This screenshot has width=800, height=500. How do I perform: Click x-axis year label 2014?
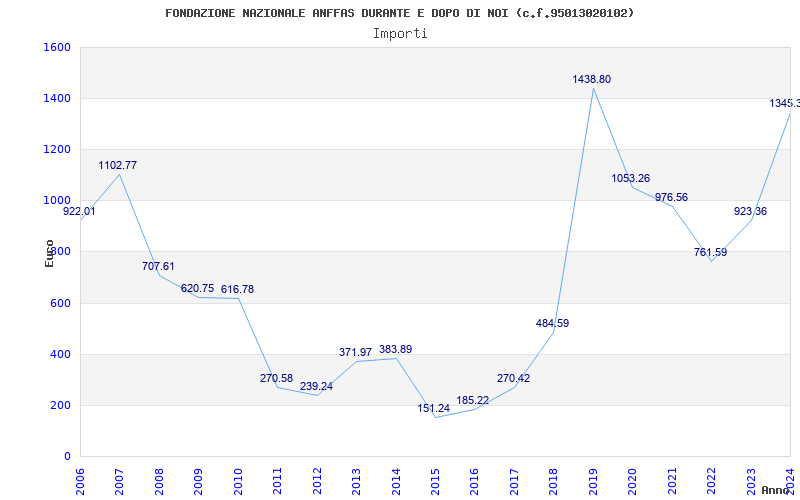(396, 481)
